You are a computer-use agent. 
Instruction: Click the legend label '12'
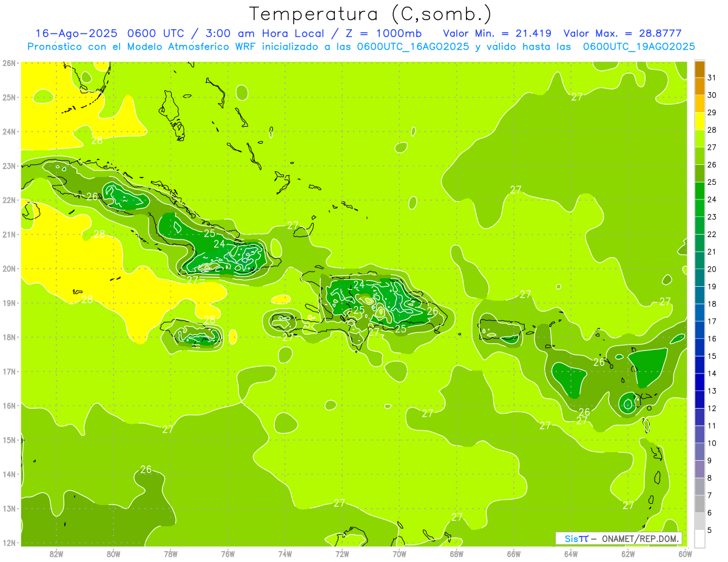tap(712, 409)
